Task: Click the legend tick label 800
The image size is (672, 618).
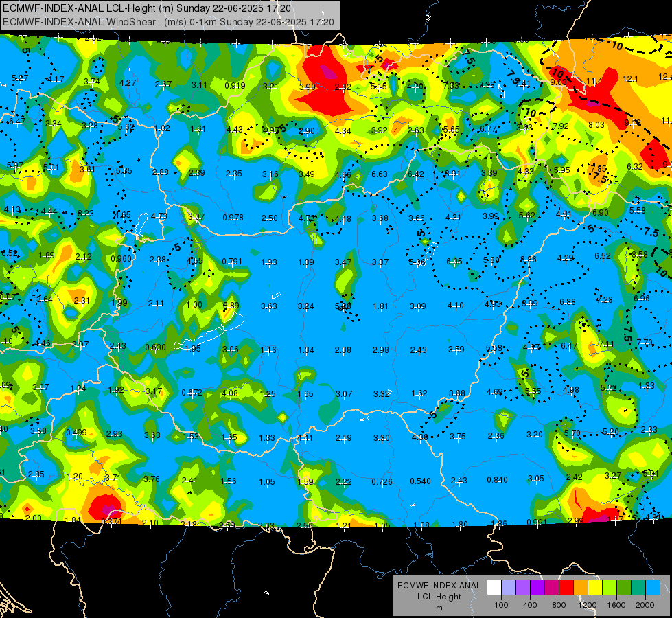Action: click(559, 605)
